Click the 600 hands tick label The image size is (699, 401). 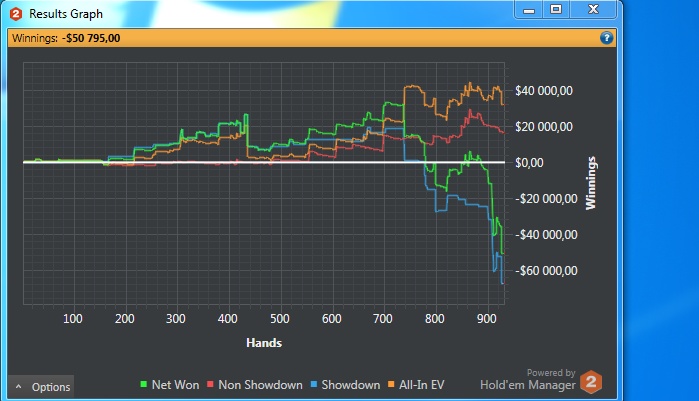332,319
